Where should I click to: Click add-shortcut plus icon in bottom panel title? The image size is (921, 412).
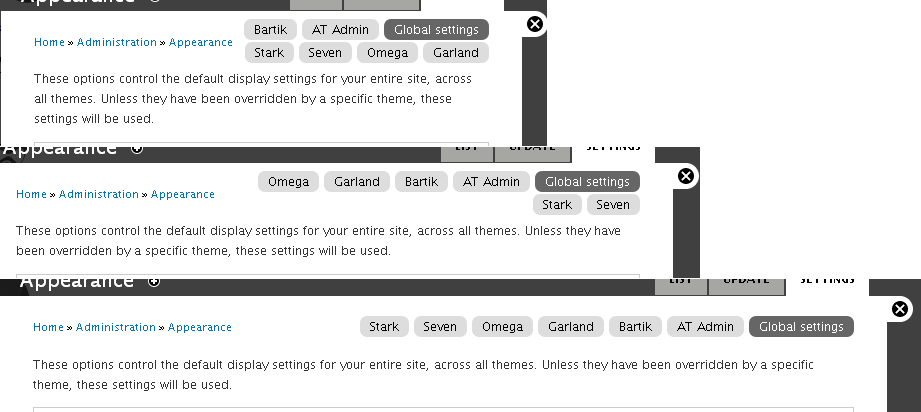[x=154, y=281]
